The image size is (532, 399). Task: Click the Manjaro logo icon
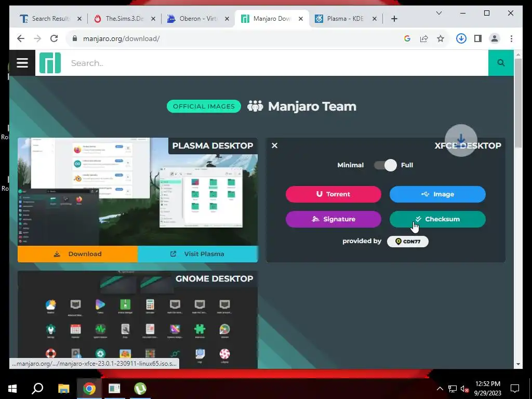click(50, 63)
